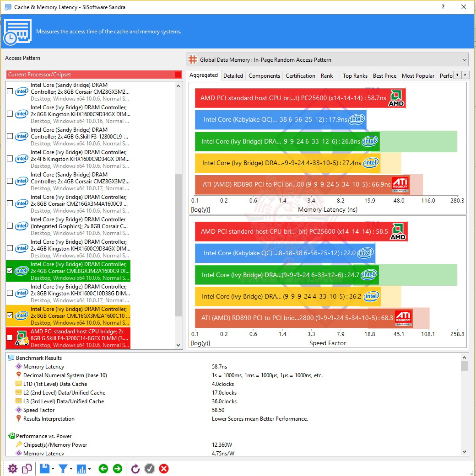The width and height of the screenshot is (476, 476).
Task: Click the ATI logo on the 68.3 speed factor bar
Action: click(x=403, y=318)
